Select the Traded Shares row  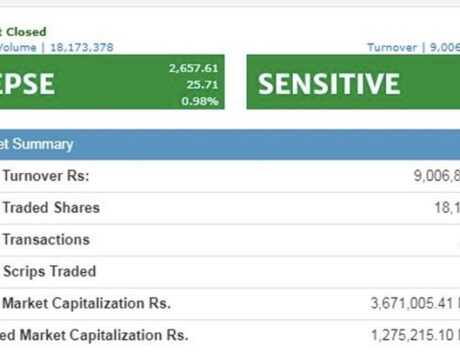point(230,208)
